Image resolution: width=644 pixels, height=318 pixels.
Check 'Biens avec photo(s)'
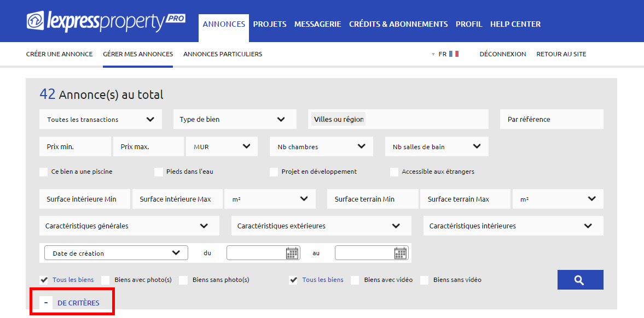[x=106, y=280]
